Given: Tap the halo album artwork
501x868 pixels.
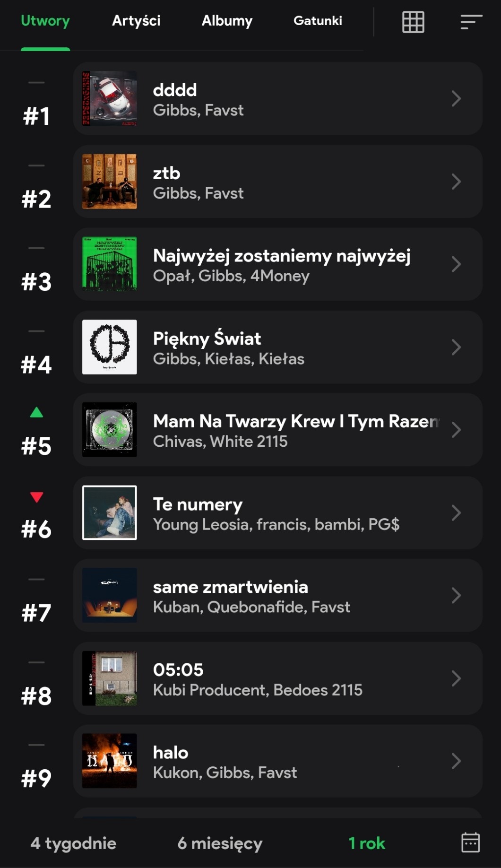Looking at the screenshot, I should point(110,761).
